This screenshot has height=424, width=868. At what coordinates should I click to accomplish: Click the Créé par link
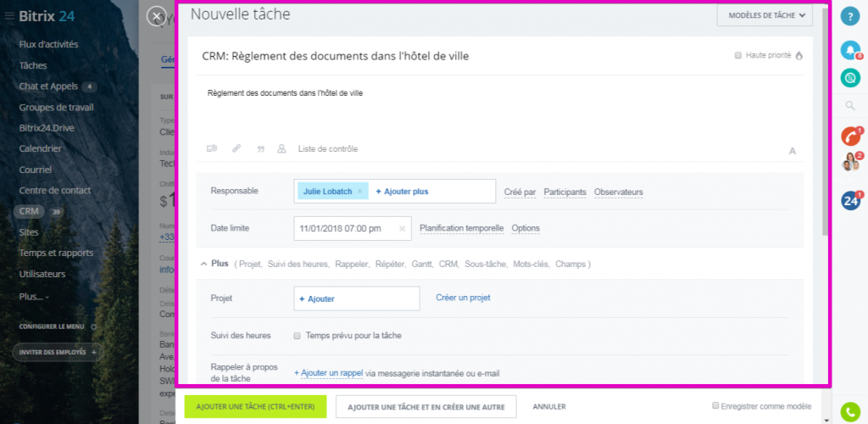coord(520,192)
